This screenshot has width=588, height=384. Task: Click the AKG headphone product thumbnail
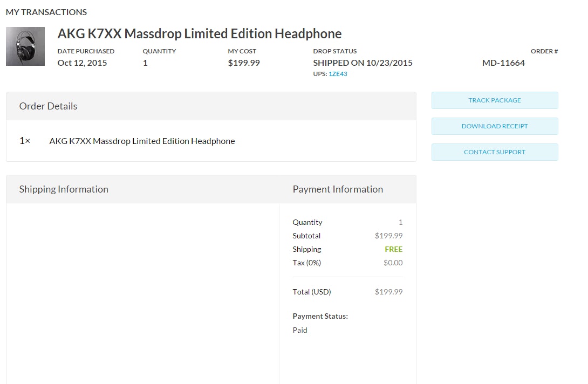click(25, 46)
